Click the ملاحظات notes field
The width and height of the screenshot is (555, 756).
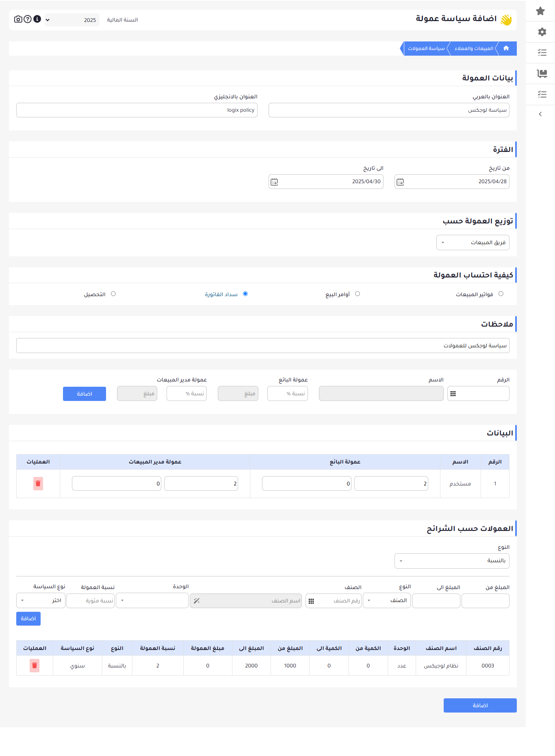[263, 346]
